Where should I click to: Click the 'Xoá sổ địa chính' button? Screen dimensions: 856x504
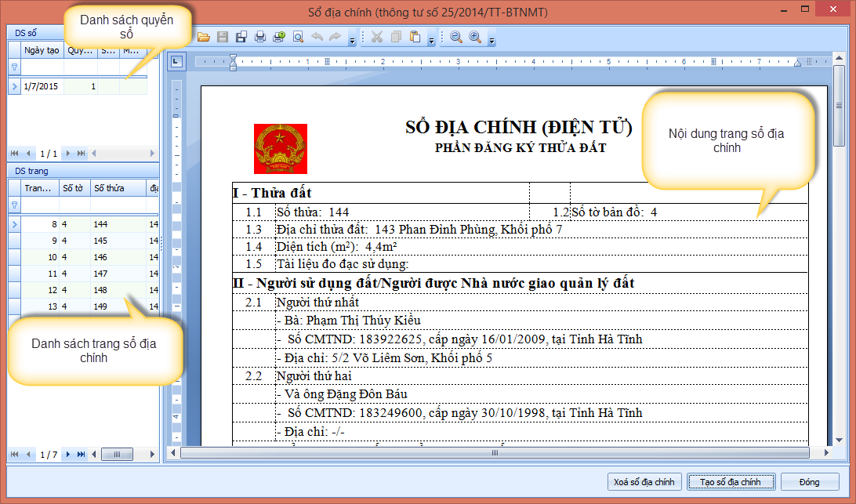point(644,481)
